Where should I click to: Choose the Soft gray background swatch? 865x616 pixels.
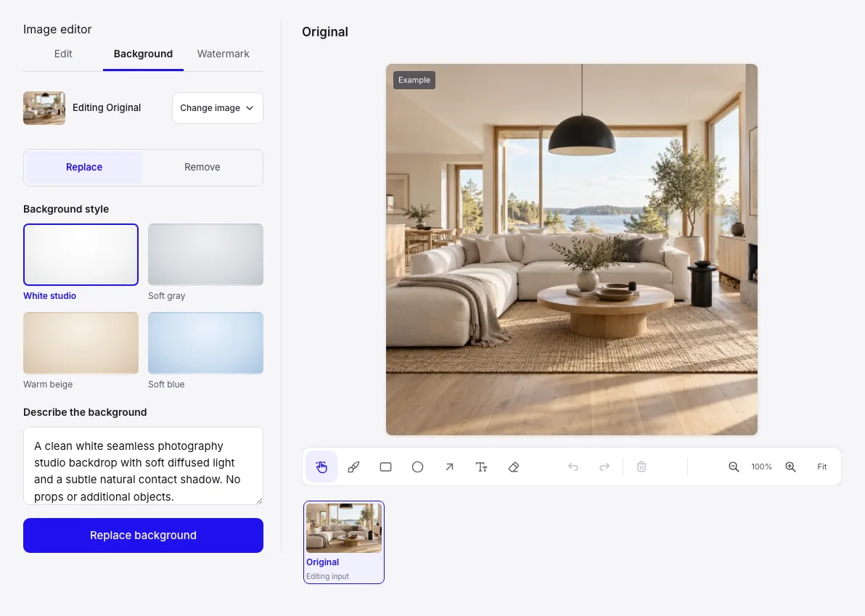[x=206, y=255]
